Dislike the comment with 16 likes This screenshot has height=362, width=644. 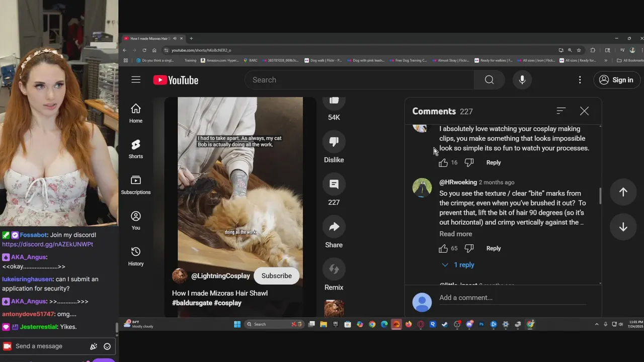coord(469,162)
